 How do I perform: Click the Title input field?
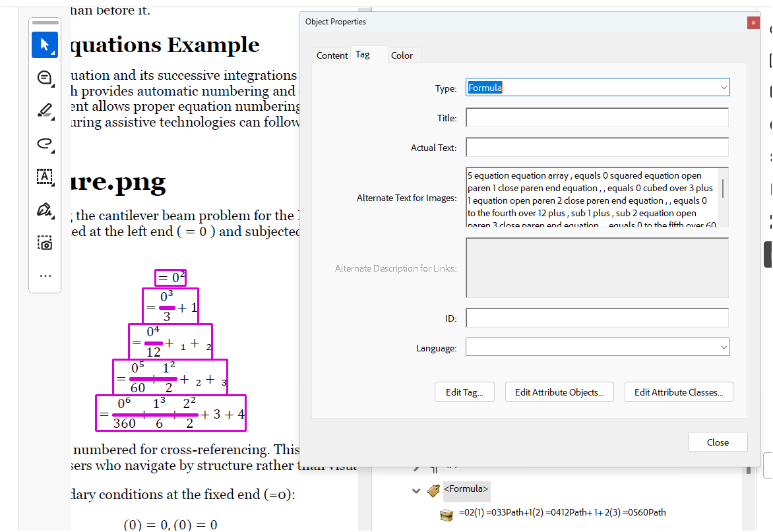pyautogui.click(x=597, y=118)
